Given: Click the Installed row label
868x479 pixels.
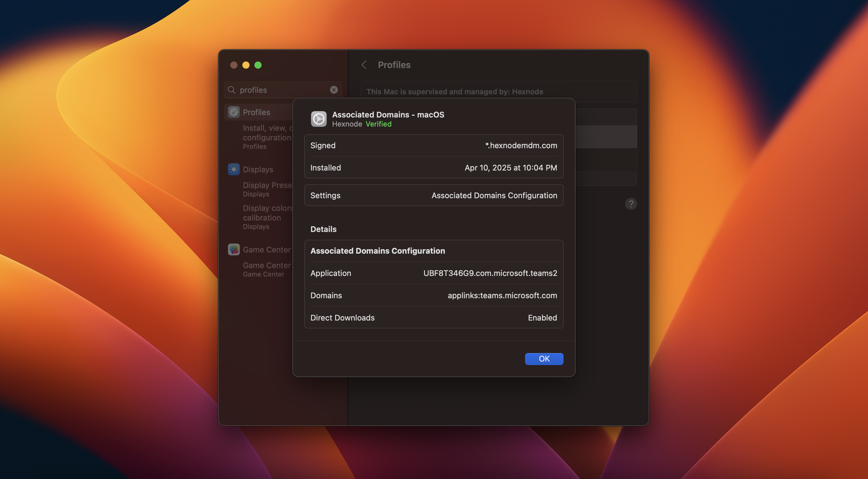Looking at the screenshot, I should coord(325,168).
